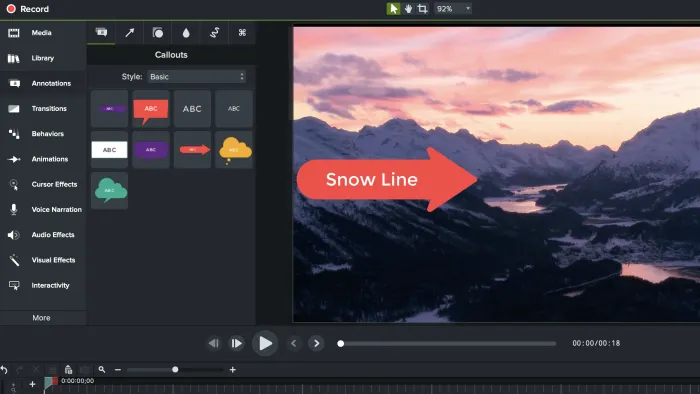Click the timeline zoom magnifier icon
Viewport: 700px width, 394px height.
[102, 369]
